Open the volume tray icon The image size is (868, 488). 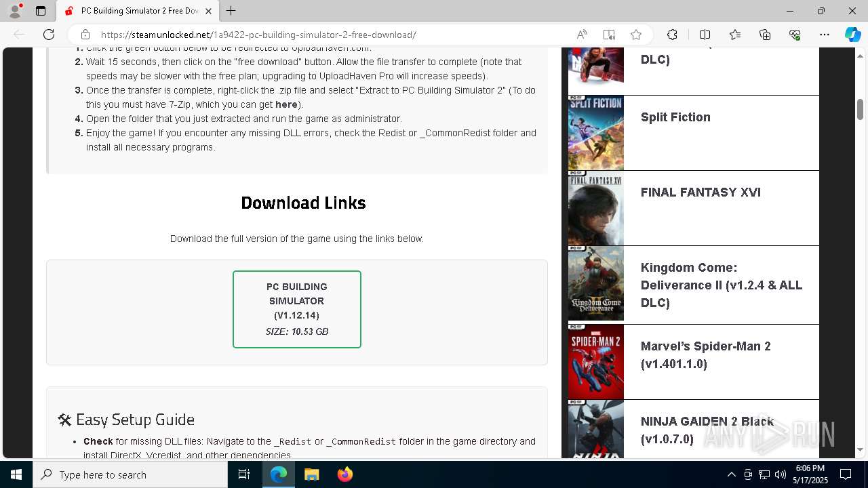[781, 474]
